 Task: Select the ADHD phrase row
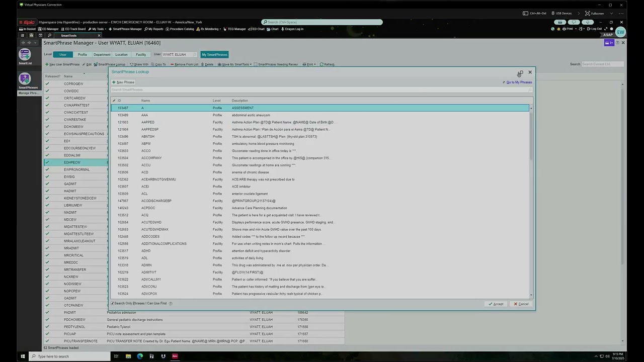320,251
